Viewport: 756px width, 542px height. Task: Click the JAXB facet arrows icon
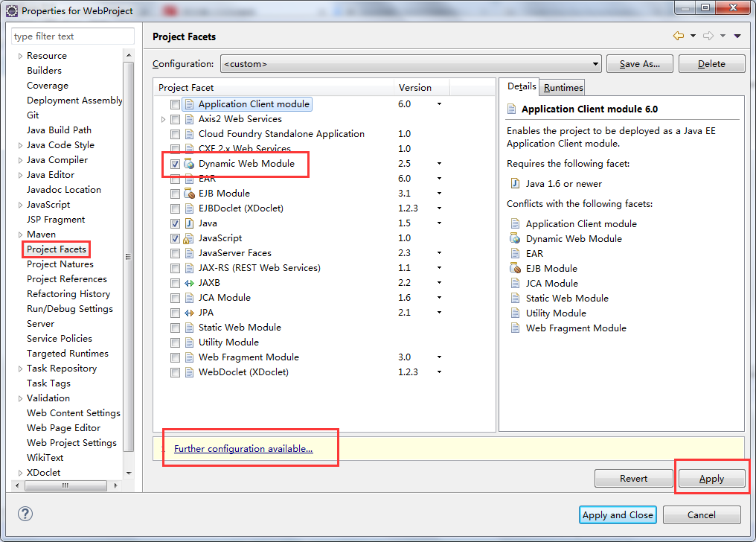point(190,283)
